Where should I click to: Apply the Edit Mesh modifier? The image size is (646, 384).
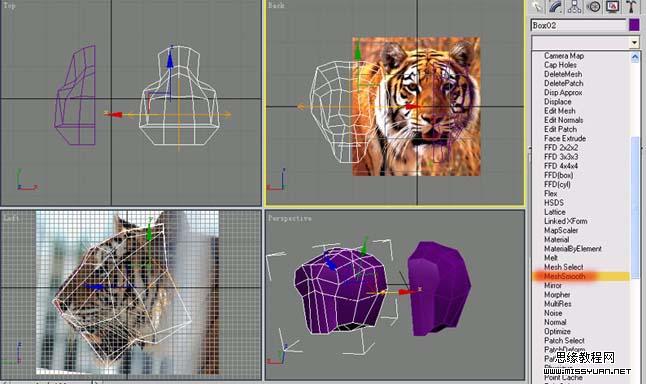click(x=559, y=111)
